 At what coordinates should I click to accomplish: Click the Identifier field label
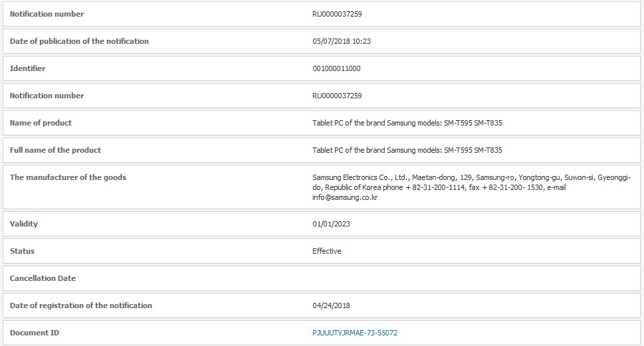pos(27,68)
